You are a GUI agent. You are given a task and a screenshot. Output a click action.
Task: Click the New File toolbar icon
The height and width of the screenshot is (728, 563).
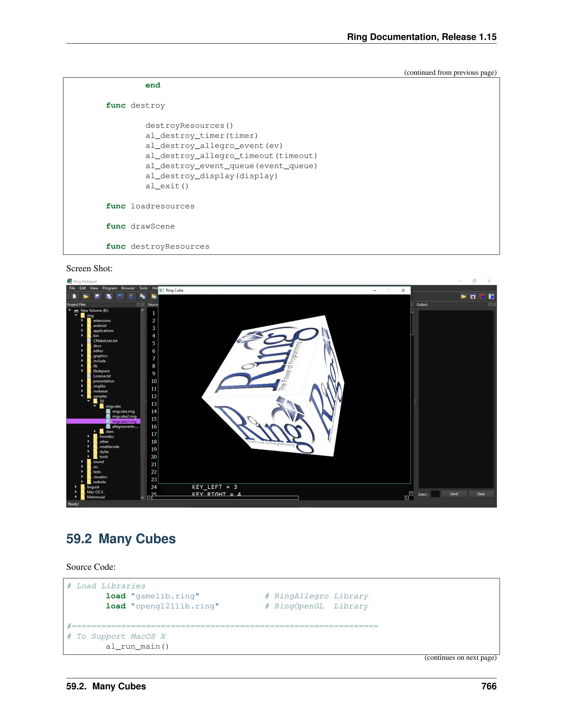click(75, 296)
